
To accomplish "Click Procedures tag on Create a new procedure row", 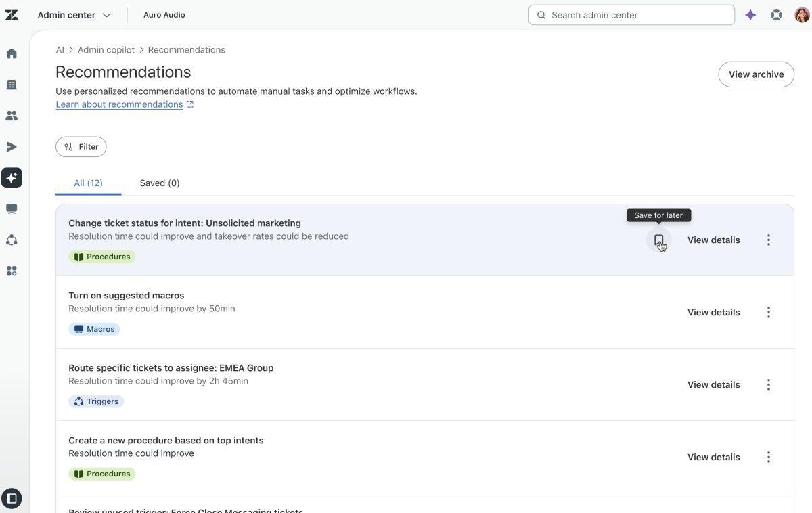I will 102,474.
